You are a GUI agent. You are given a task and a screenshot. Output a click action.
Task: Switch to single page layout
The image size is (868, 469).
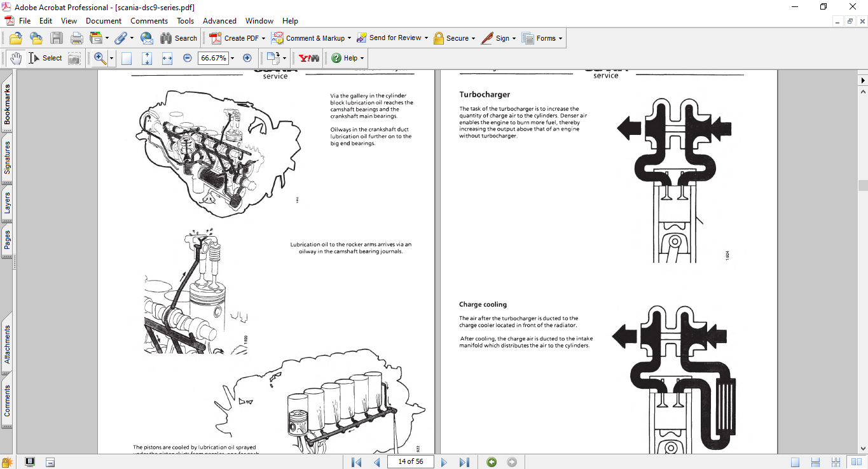coord(796,462)
